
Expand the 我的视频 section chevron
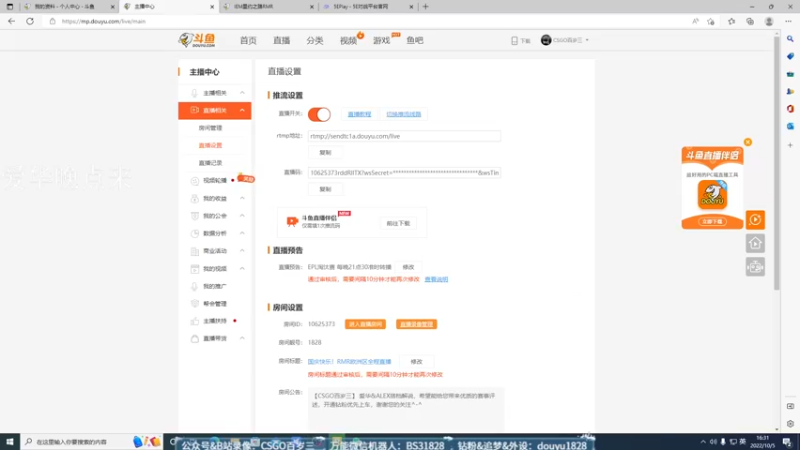click(x=242, y=268)
